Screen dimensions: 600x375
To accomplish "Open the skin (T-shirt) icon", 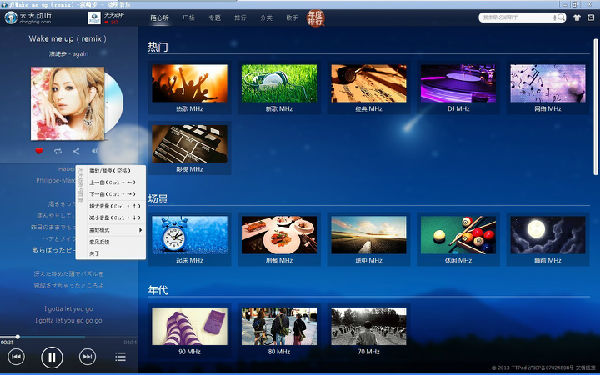I will pos(577,18).
